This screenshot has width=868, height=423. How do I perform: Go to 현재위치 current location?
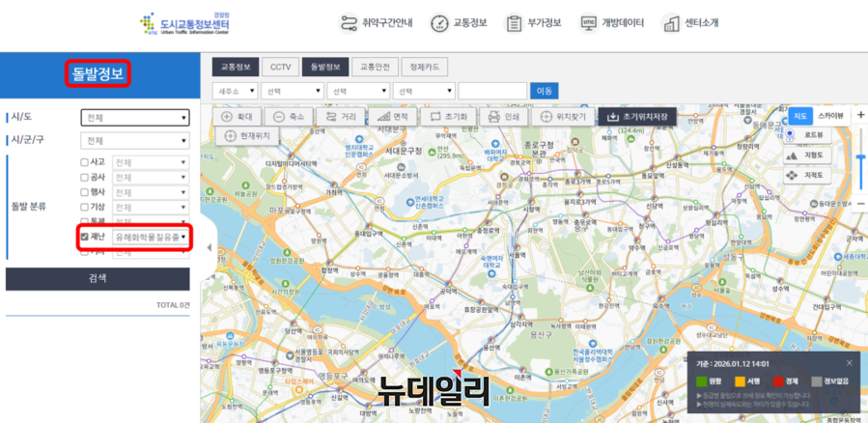click(247, 135)
